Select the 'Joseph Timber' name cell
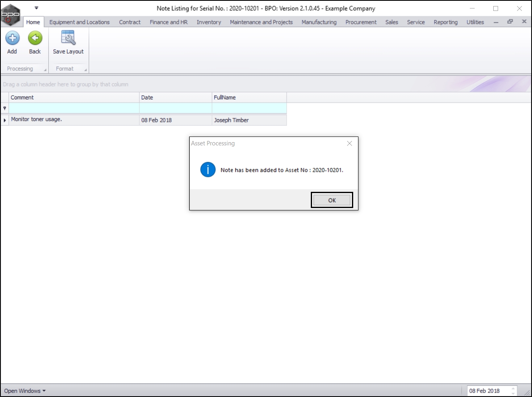The height and width of the screenshot is (397, 532). click(249, 120)
